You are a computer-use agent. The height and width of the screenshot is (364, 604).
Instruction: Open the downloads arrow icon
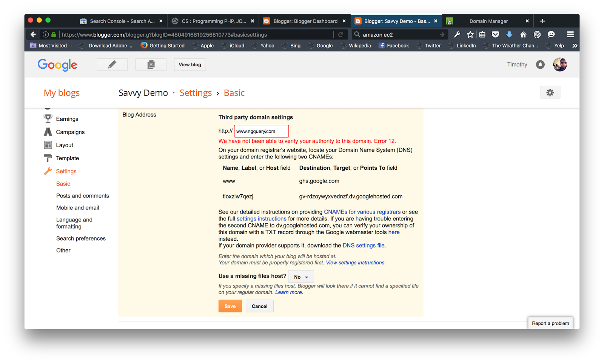pos(509,34)
